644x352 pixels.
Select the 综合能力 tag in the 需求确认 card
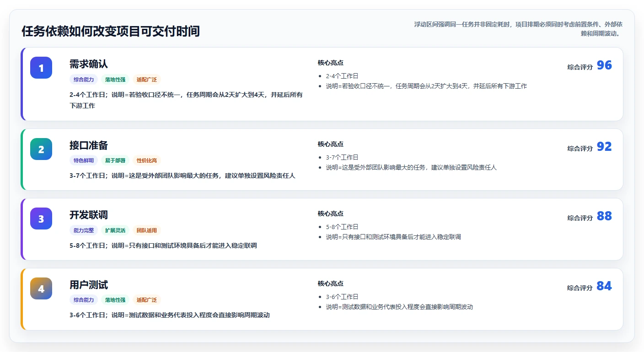(x=84, y=80)
